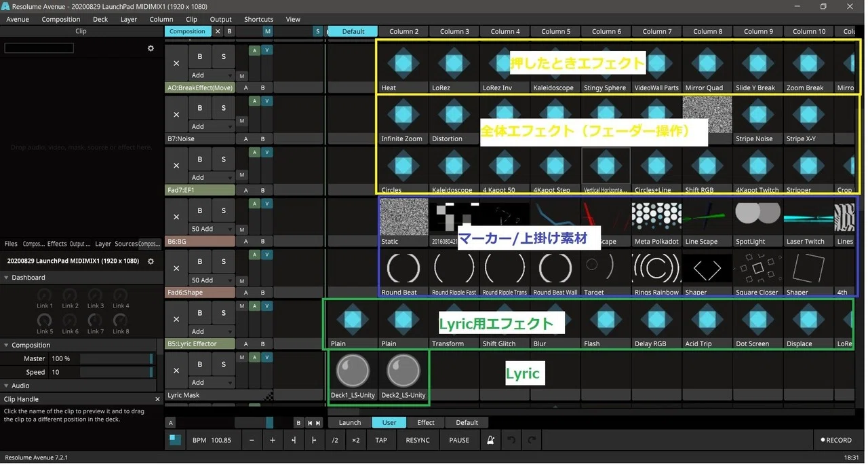Collapse the Composition section

[6, 346]
